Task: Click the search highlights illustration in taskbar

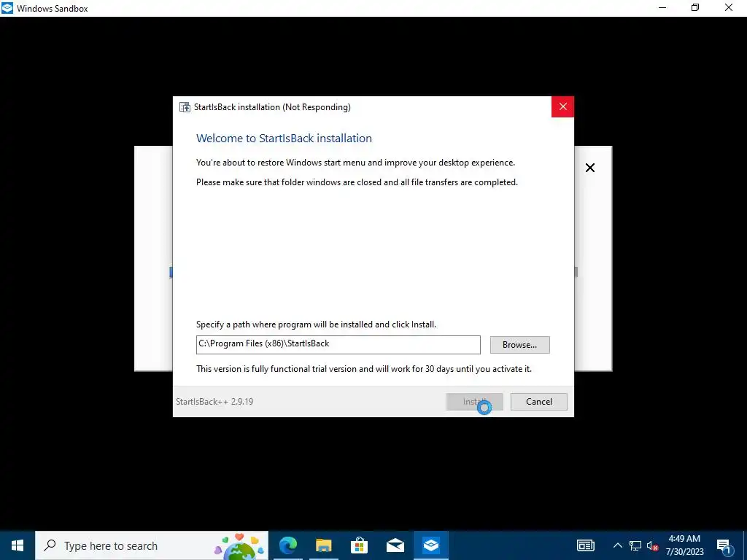Action: 239,545
